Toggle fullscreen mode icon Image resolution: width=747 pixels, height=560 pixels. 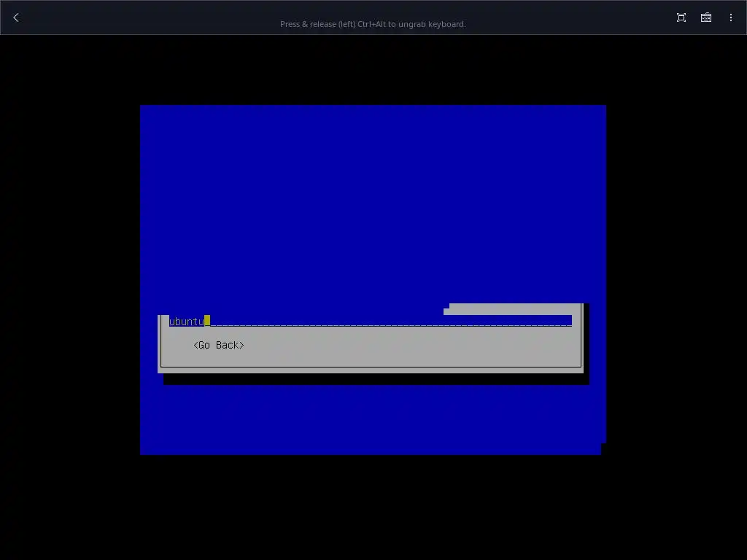(681, 17)
